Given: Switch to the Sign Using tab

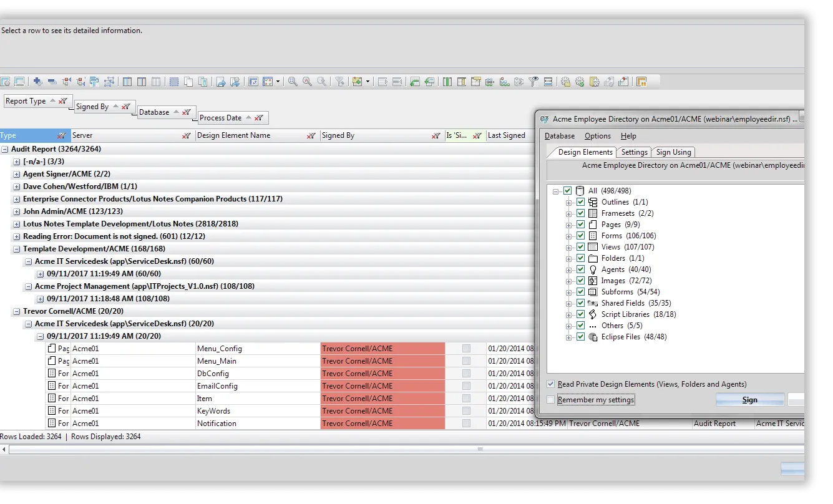Looking at the screenshot, I should [673, 152].
